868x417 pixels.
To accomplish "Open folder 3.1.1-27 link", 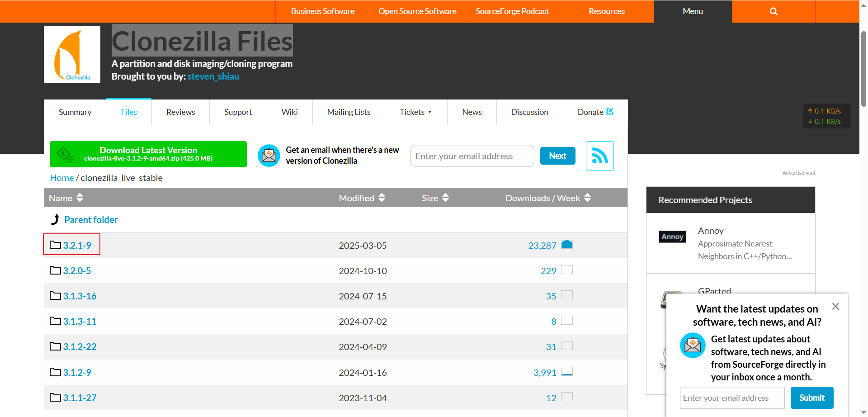I will point(80,398).
